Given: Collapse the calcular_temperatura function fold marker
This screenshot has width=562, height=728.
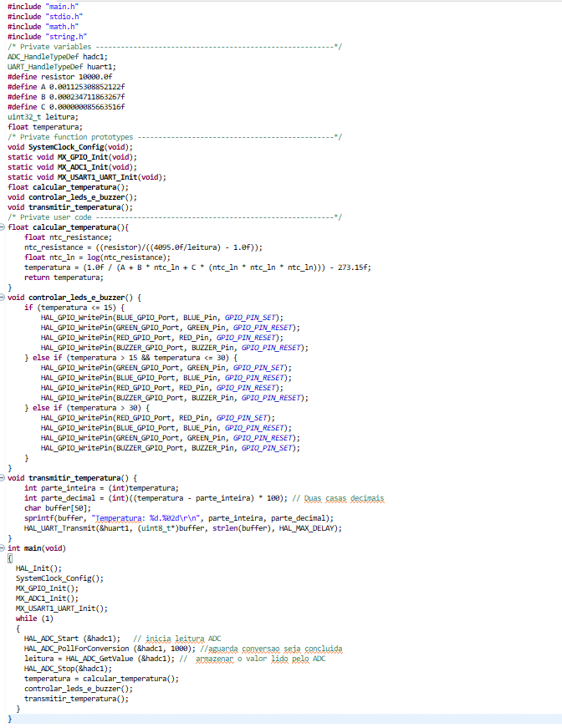Looking at the screenshot, I should point(3,227).
